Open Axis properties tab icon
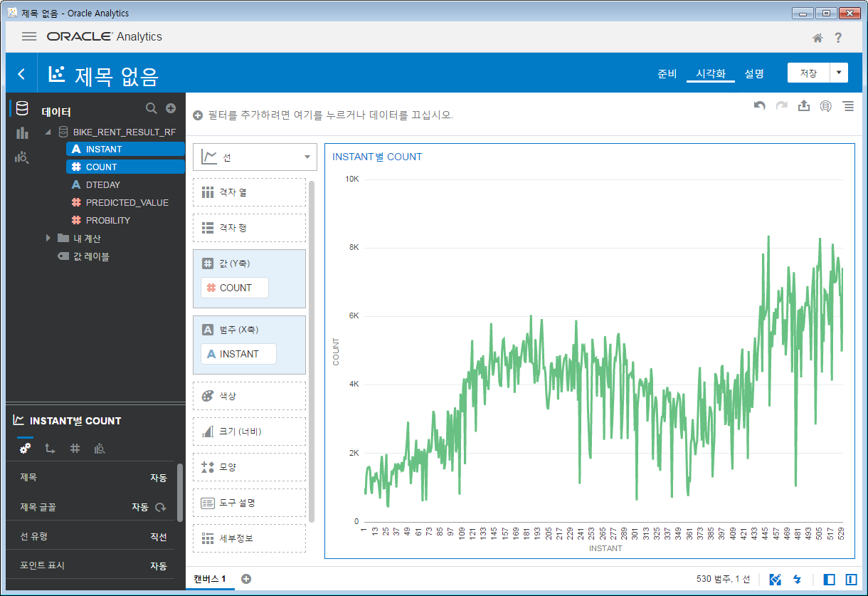The image size is (868, 596). point(50,449)
